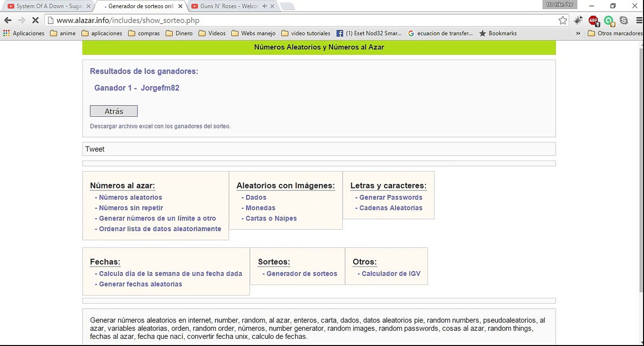Viewport: 644px width, 346px height.
Task: Close the Guns N' Roses tab
Action: coord(273,6)
